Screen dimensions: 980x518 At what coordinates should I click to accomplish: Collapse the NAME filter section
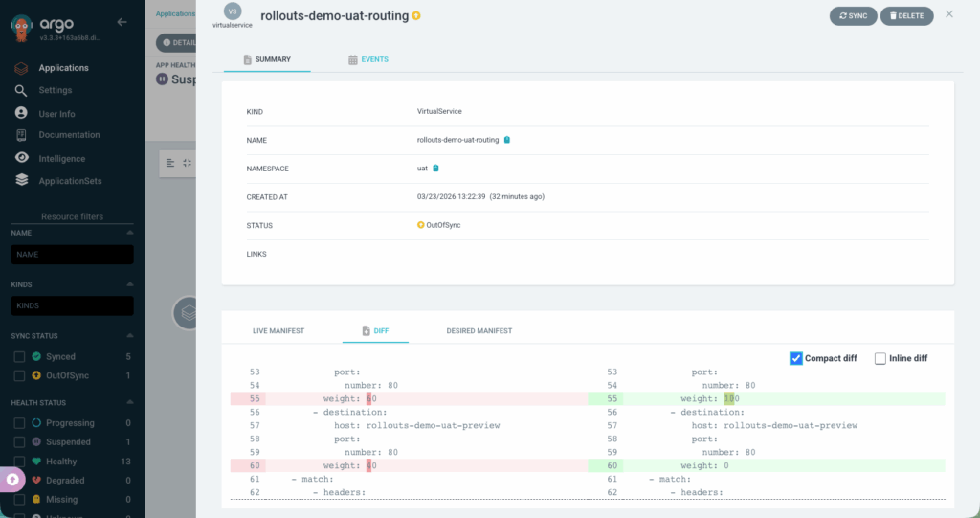coord(130,232)
